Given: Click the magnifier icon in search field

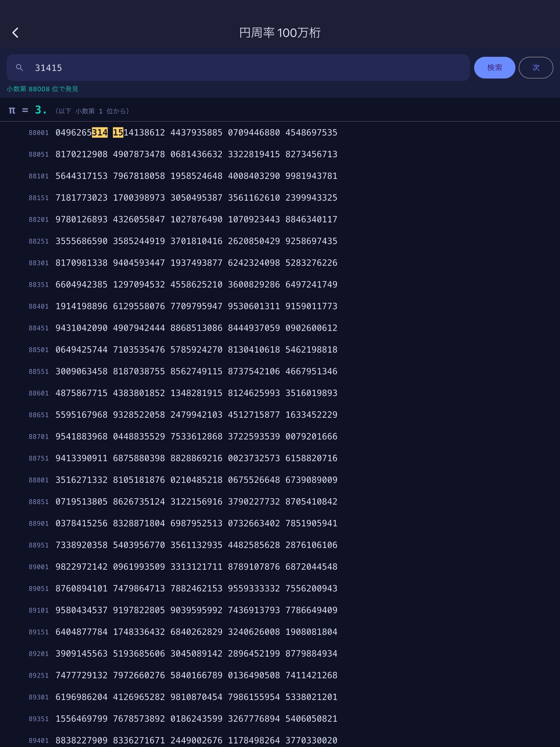Looking at the screenshot, I should pos(20,68).
